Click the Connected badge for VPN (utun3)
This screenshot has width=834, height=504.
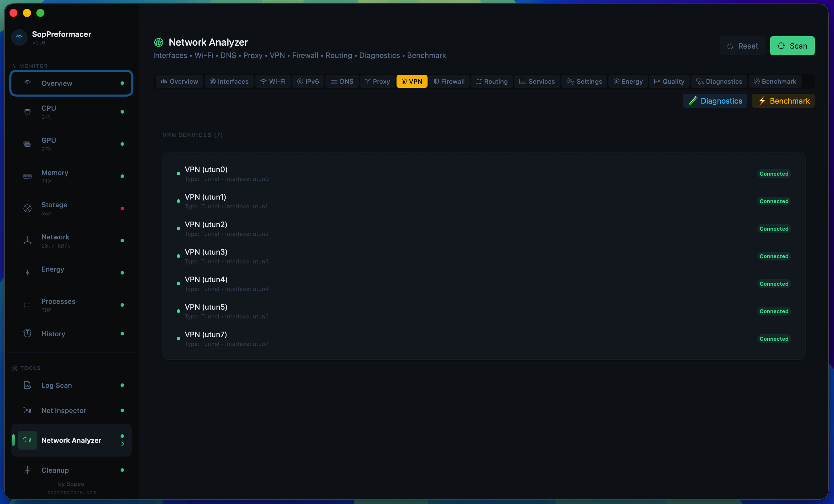pos(774,256)
